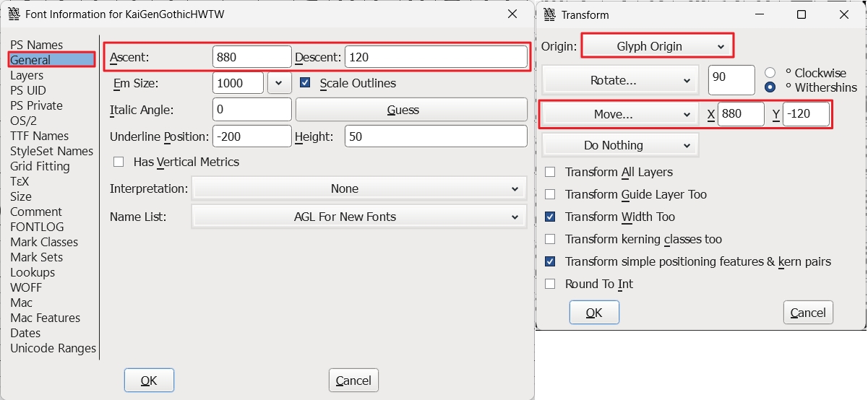Open the Mac section

tap(21, 303)
